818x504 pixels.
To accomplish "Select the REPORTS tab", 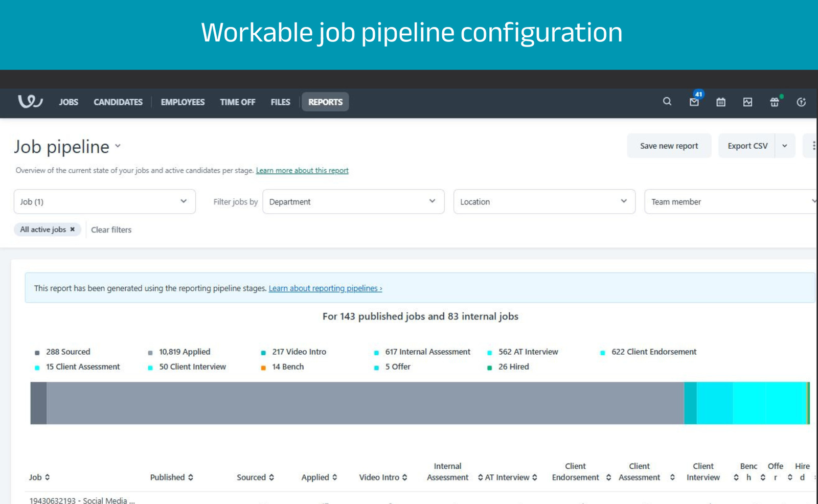I will click(325, 102).
